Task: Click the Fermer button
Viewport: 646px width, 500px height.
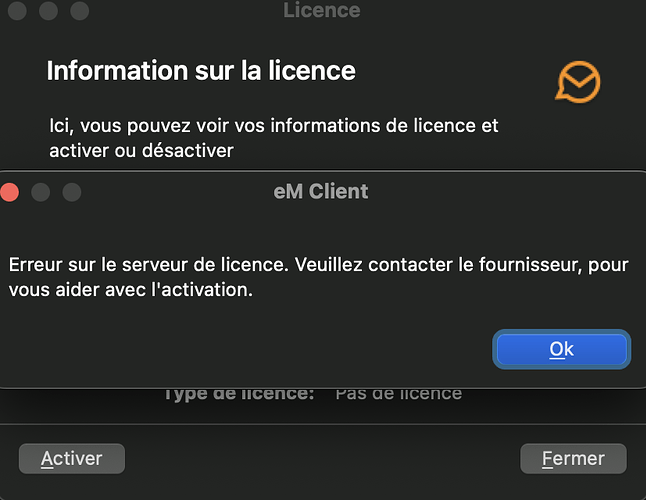Action: (573, 459)
